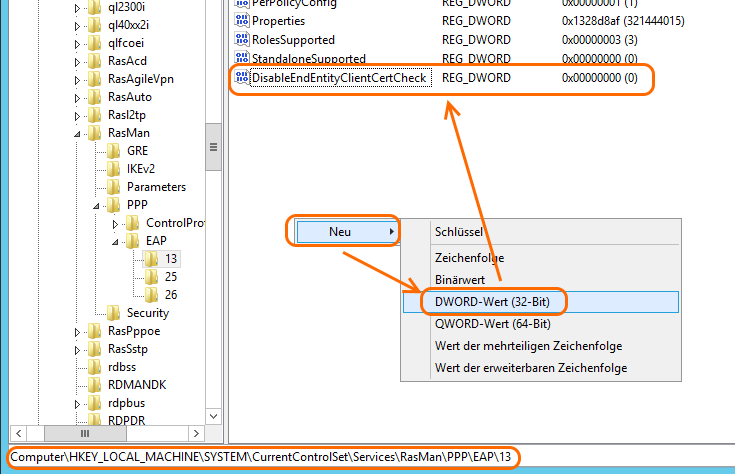Expand the ControlProtocols tree node

pyautogui.click(x=115, y=223)
